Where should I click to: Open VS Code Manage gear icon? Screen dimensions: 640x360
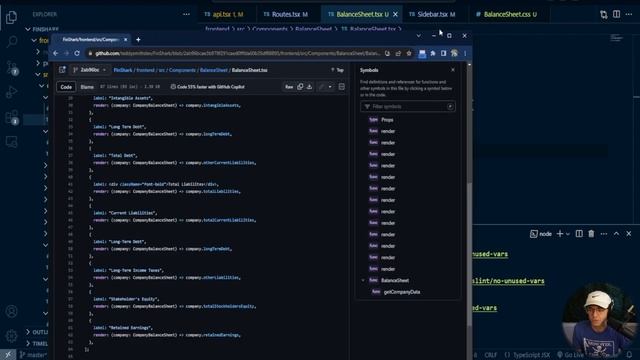11,336
